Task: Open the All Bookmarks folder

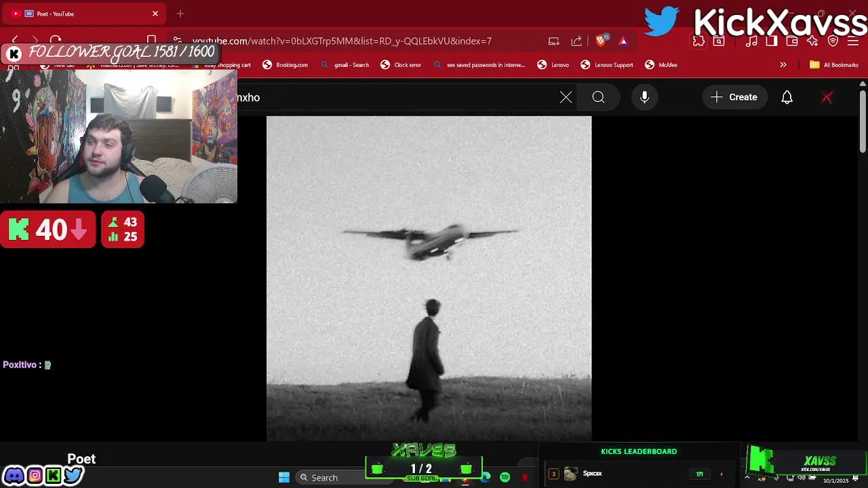Action: point(834,65)
